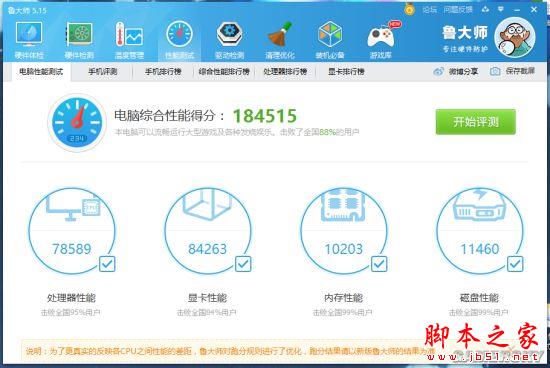550x368 pixels.
Task: Open 装机必备 essential software cube icon
Action: (330, 40)
